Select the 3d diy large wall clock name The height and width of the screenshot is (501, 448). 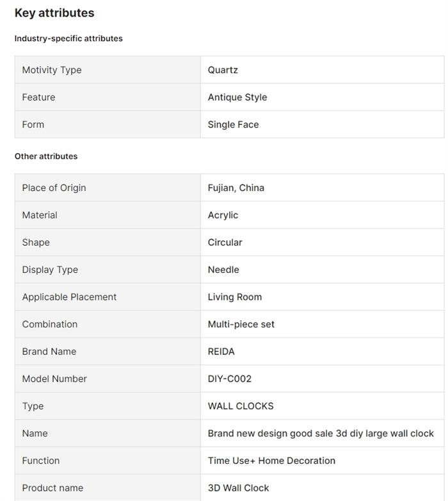point(321,434)
